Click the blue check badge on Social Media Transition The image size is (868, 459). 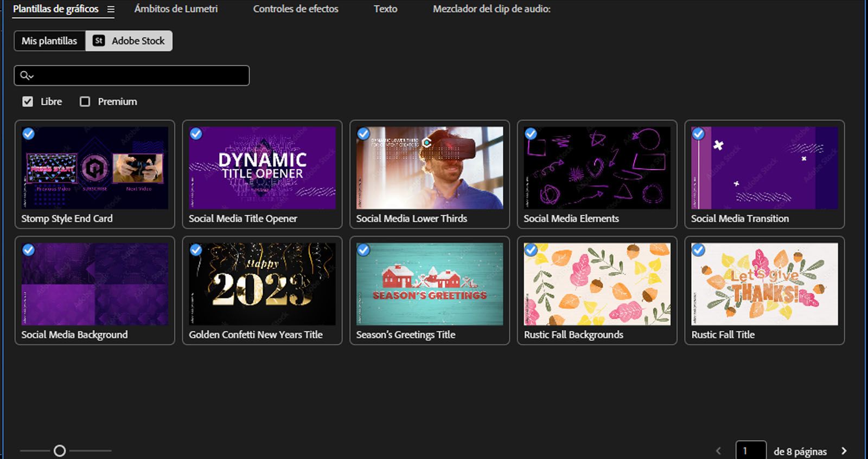(698, 134)
